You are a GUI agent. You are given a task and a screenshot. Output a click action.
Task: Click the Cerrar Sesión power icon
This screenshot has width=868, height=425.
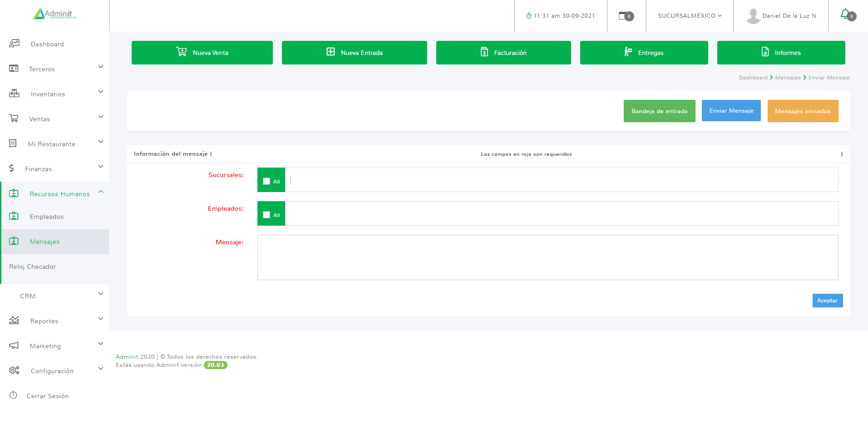point(13,395)
